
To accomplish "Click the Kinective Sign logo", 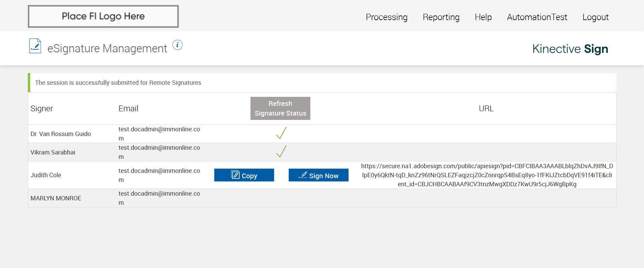I will pos(570,49).
